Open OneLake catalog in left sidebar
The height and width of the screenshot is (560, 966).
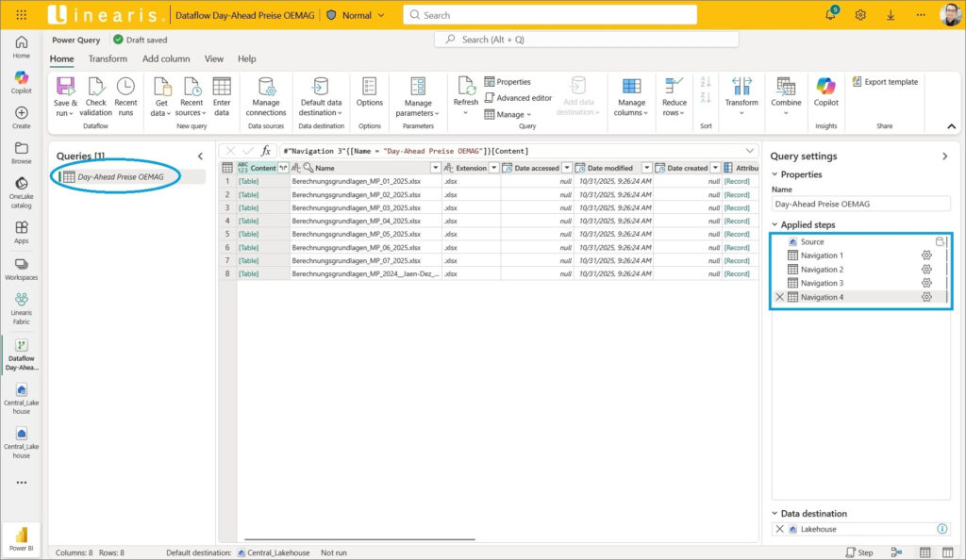pyautogui.click(x=21, y=189)
